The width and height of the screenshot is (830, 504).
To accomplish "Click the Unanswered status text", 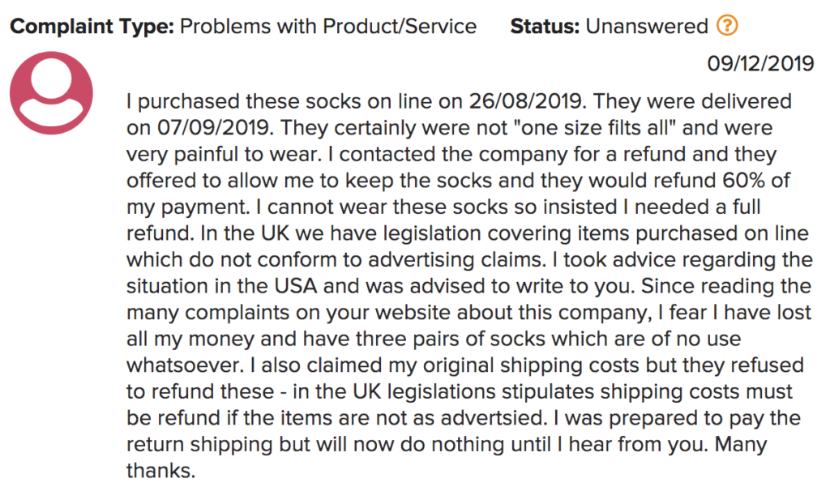I will click(646, 26).
